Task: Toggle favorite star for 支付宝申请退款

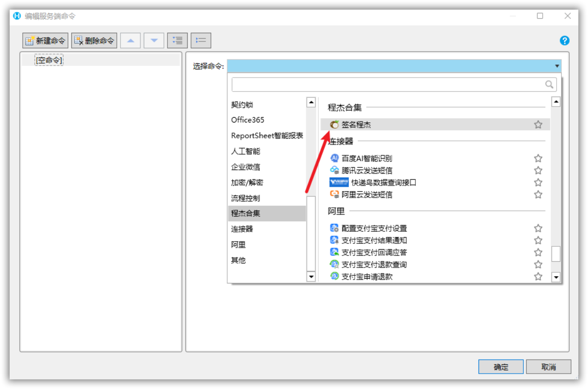Action: 538,276
